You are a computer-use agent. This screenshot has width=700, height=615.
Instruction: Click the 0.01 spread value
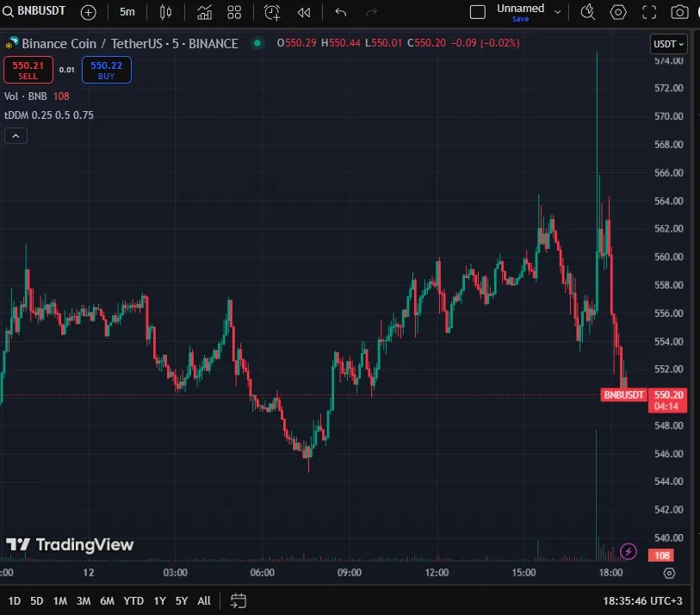click(x=67, y=70)
